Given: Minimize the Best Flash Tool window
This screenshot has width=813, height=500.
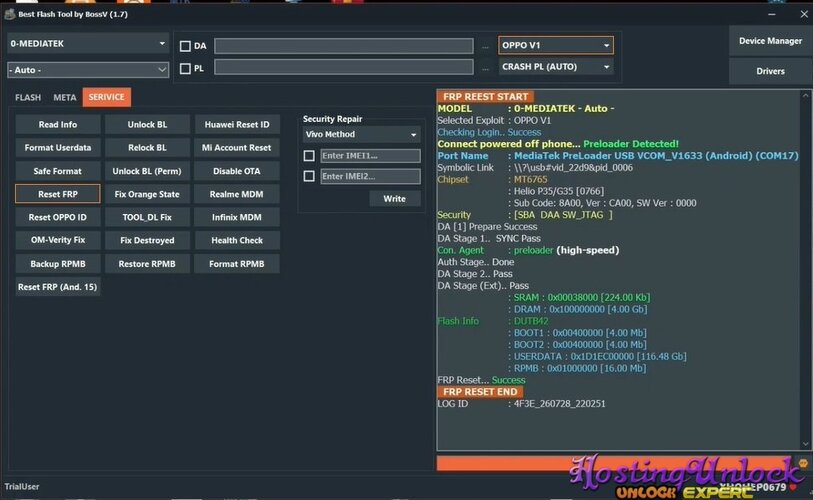Looking at the screenshot, I should click(x=772, y=15).
